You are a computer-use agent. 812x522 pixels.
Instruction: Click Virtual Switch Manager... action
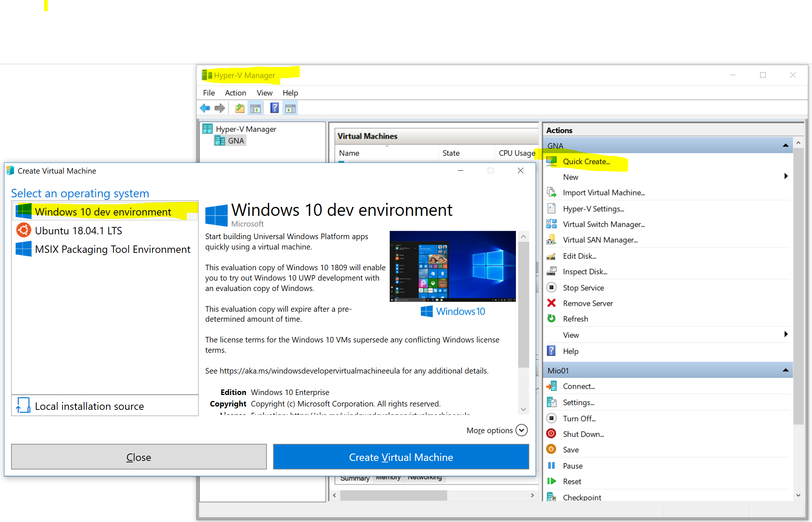click(604, 224)
